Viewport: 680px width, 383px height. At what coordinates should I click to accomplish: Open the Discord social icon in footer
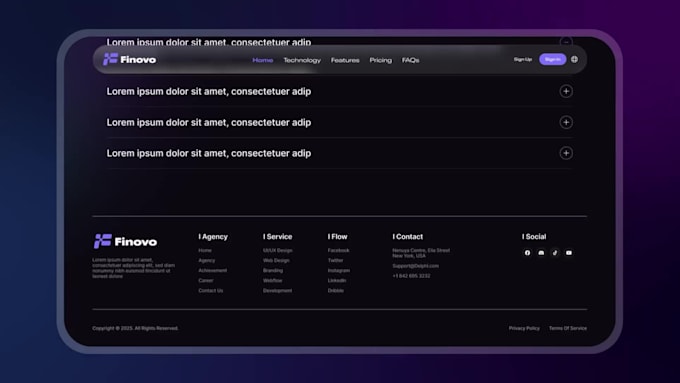[541, 253]
